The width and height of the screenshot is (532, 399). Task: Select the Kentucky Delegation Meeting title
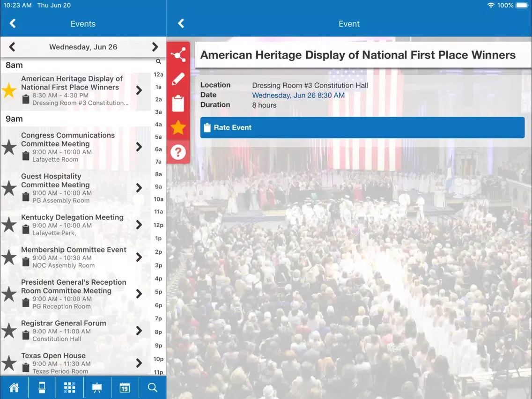point(72,217)
